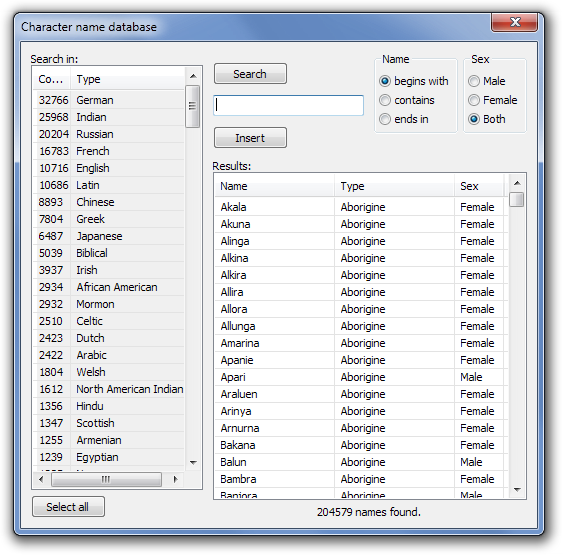
Task: Click right arrow of horizontal scrollbar
Action: (x=176, y=479)
